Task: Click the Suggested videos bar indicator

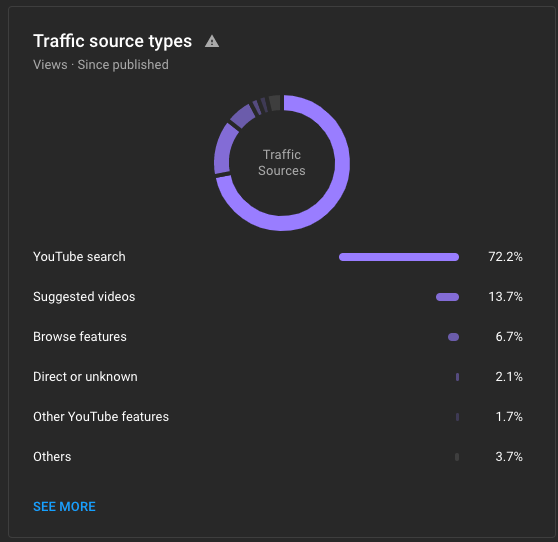Action: click(447, 297)
